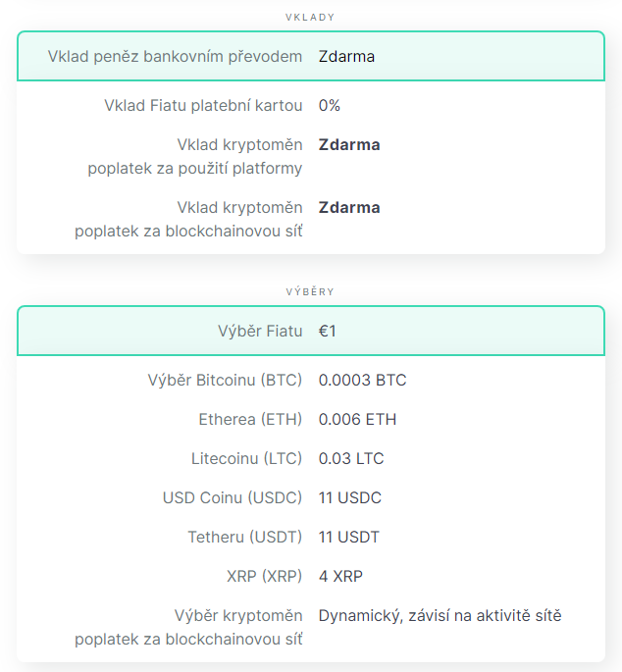
Task: Select the 'Etherea (ETH)' row label
Action: [250, 419]
